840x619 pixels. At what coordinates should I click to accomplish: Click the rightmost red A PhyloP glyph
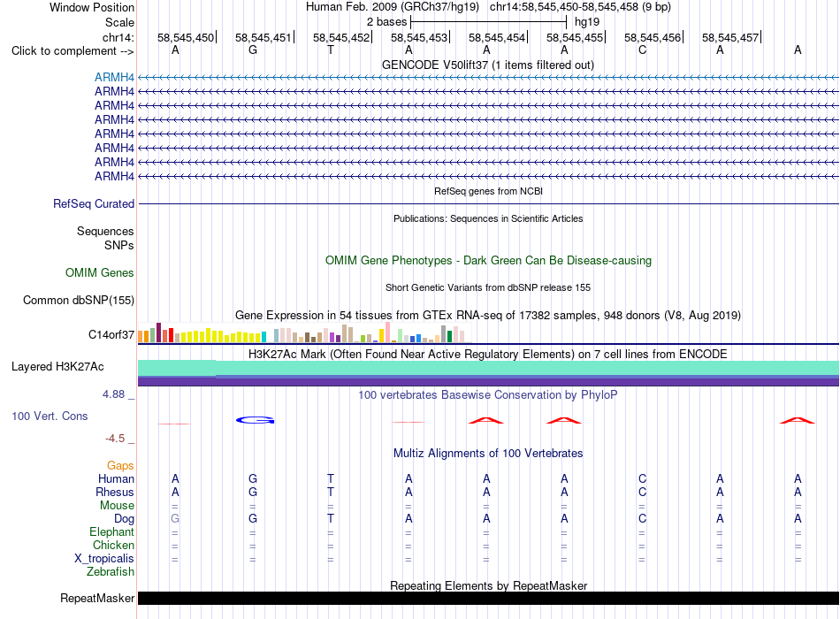pyautogui.click(x=798, y=420)
